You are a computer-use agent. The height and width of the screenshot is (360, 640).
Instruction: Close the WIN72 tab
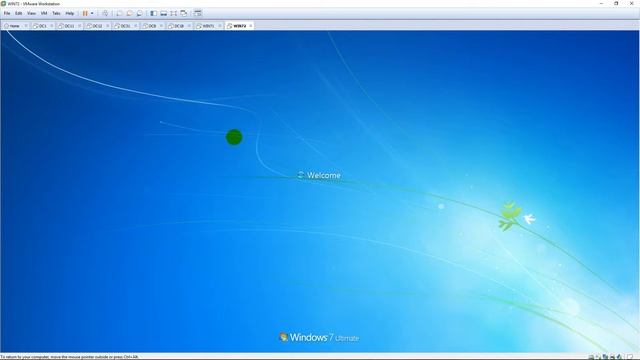click(x=251, y=26)
